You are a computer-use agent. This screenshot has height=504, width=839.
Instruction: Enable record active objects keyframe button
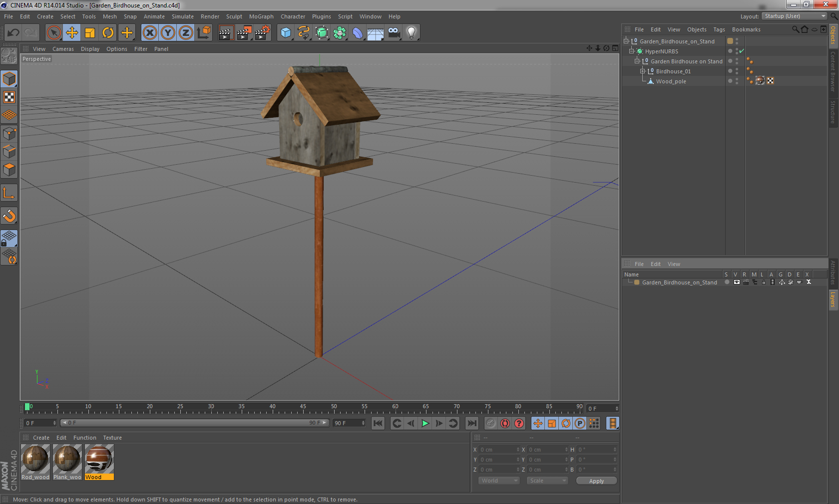click(491, 423)
